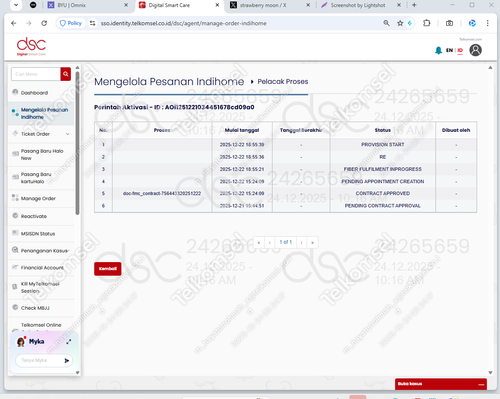Viewport: 500px width, 399px height.
Task: Open a new browser tab
Action: click(414, 5)
